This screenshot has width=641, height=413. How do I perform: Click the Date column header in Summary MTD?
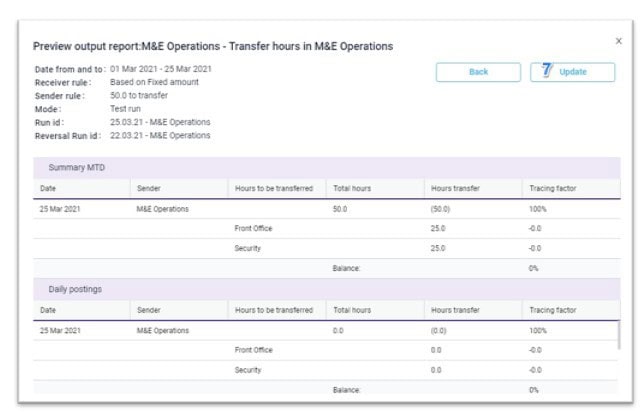pyautogui.click(x=48, y=188)
